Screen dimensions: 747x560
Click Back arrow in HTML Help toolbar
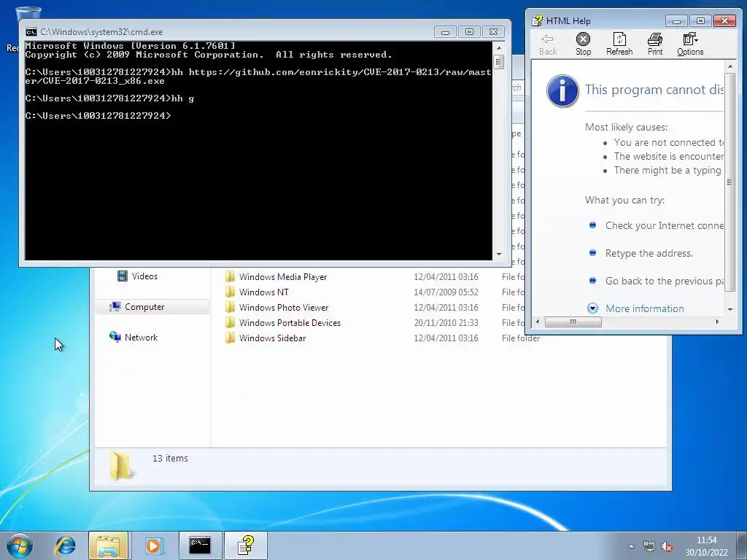[x=548, y=44]
